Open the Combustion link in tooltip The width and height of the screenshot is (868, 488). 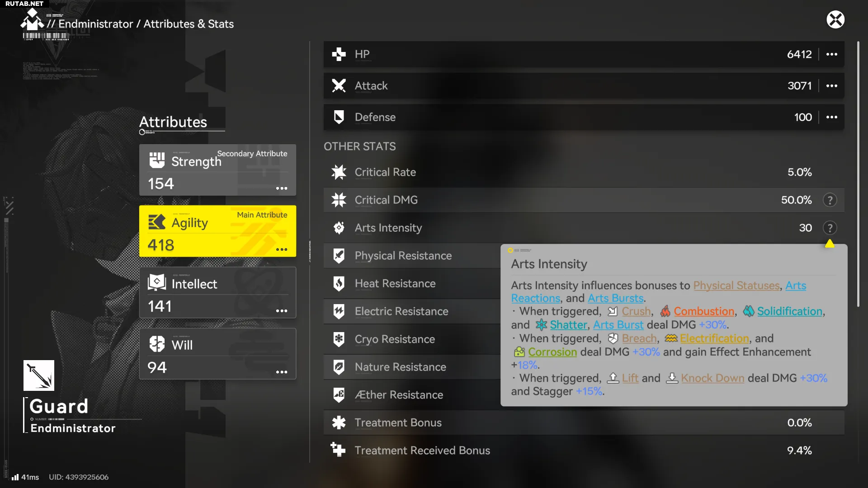[x=703, y=311]
